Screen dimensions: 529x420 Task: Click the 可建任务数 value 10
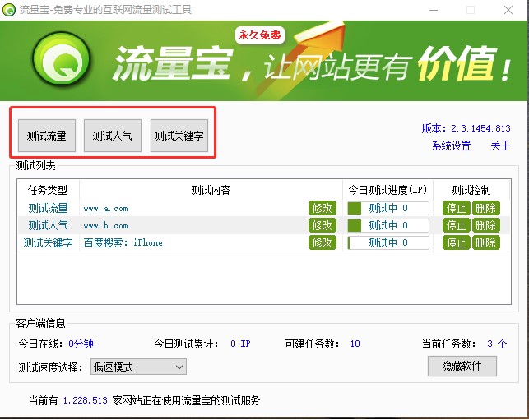pyautogui.click(x=355, y=344)
